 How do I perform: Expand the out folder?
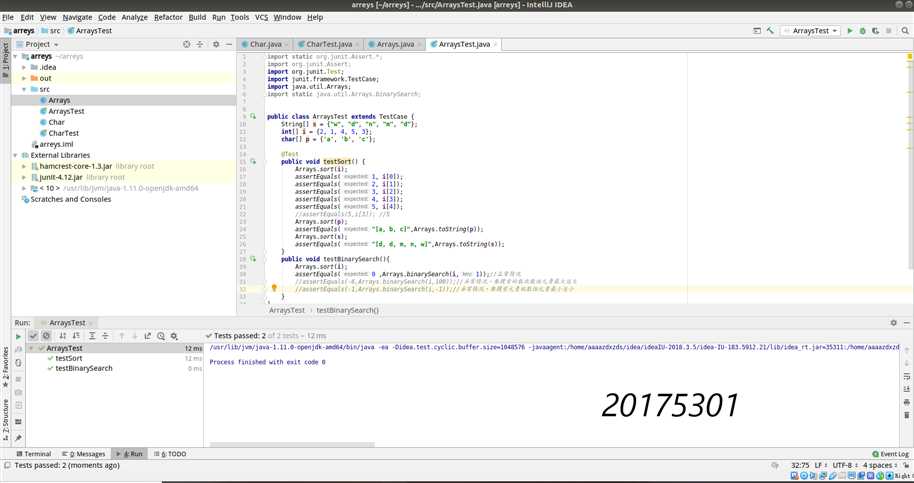[x=24, y=79]
